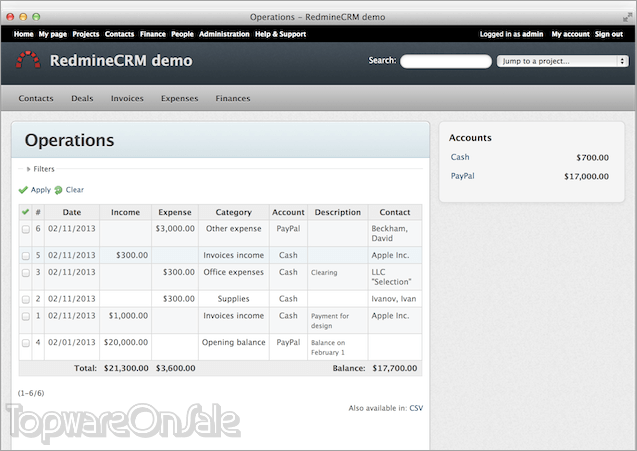Click the Clear link
Viewport: 637px width, 451px height.
pyautogui.click(x=75, y=190)
